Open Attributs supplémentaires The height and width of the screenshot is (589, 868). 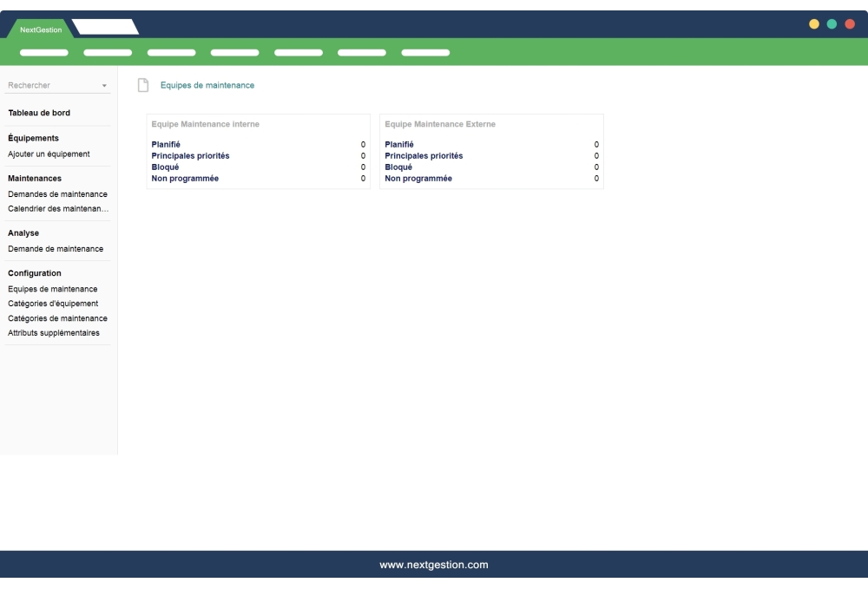click(54, 332)
